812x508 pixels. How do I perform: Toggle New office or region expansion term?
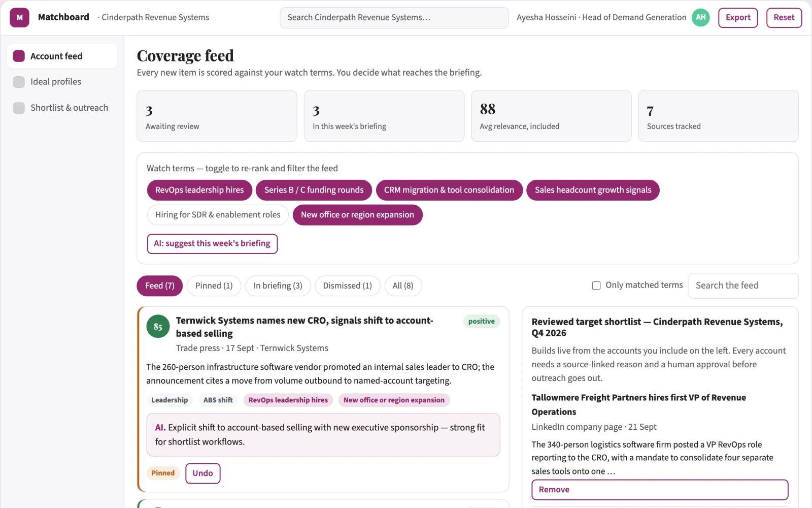(x=357, y=215)
